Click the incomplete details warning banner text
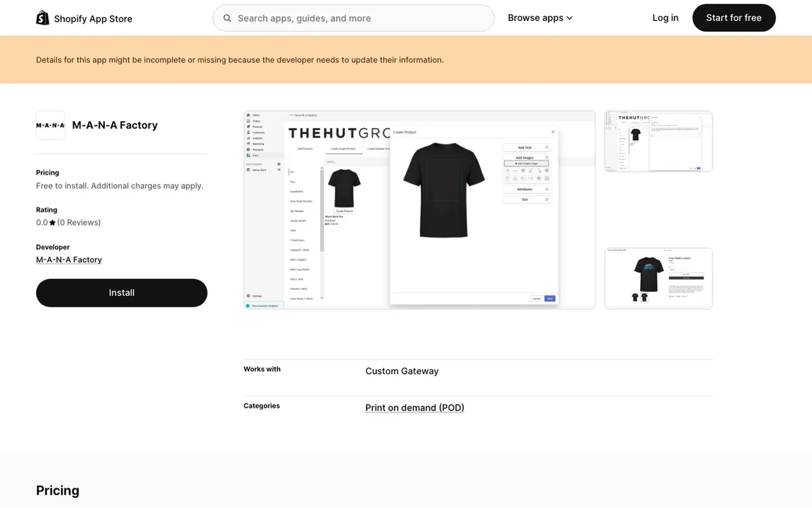This screenshot has height=508, width=812. coord(240,60)
